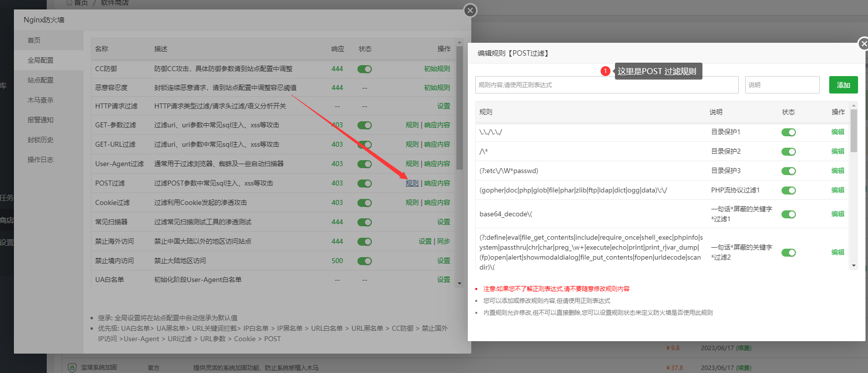This screenshot has width=868, height=373.
Task: Click the red number 1 annotation badge
Action: click(605, 71)
